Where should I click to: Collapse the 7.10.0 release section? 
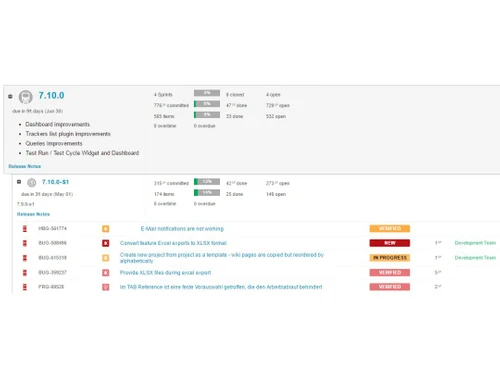(x=10, y=96)
